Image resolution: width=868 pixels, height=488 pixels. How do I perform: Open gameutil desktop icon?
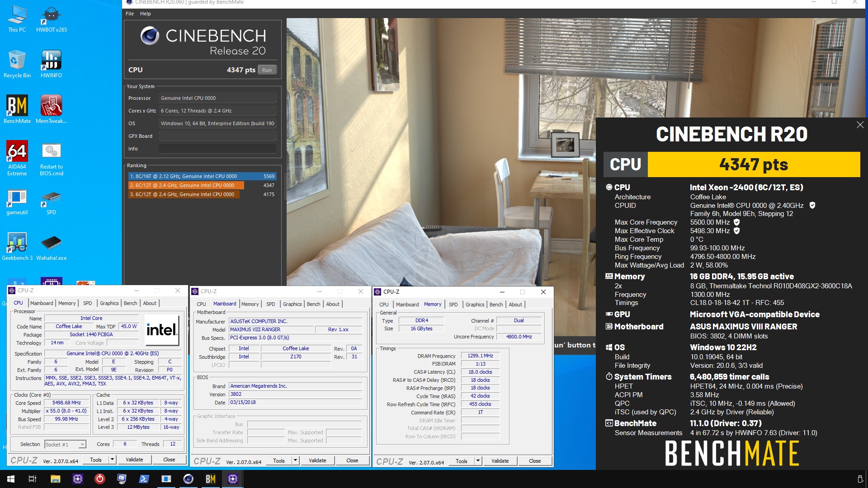17,202
